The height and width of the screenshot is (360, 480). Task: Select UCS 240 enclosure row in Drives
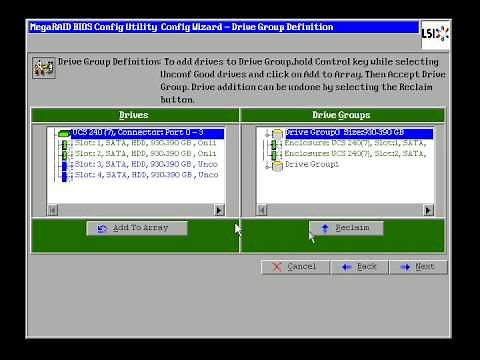point(147,133)
